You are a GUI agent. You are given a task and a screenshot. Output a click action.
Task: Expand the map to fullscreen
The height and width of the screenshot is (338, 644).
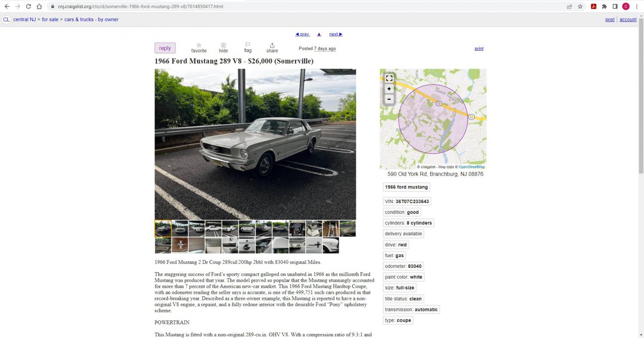(x=389, y=78)
